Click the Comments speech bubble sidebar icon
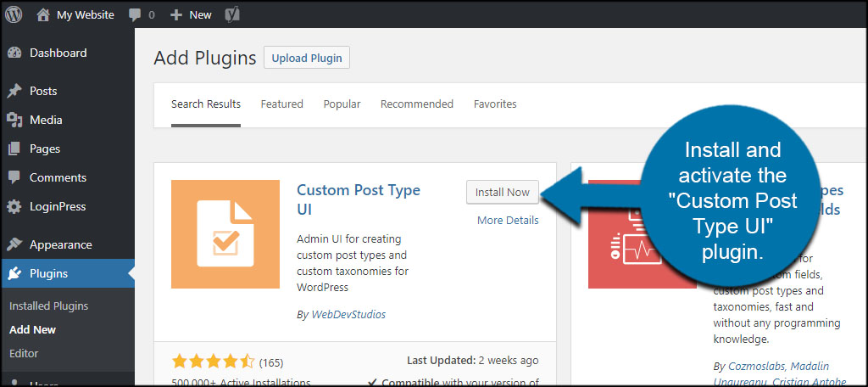The width and height of the screenshot is (868, 387). click(x=14, y=177)
